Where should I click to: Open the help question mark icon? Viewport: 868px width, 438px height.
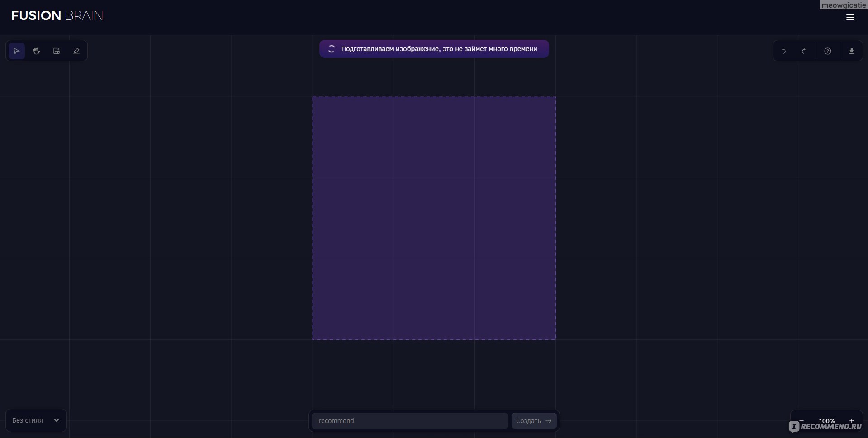click(x=828, y=51)
